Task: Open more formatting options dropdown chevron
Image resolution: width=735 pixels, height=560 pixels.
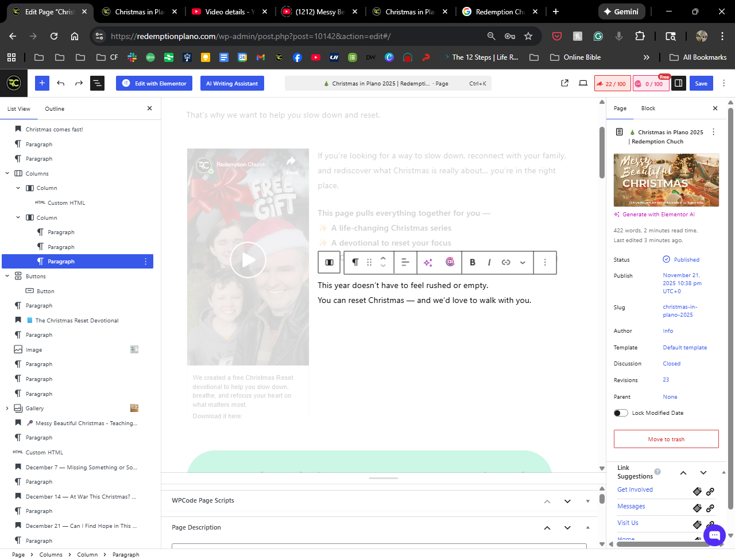Action: click(523, 262)
